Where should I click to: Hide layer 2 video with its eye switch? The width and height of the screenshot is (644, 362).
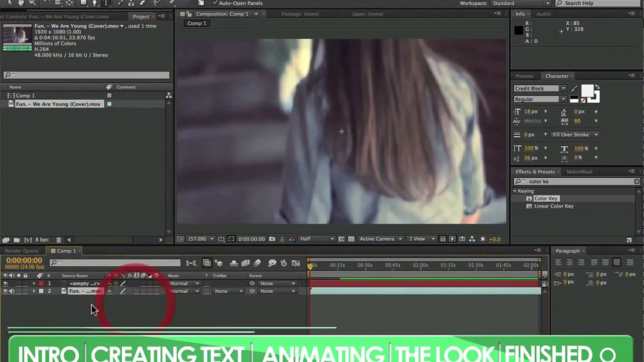[5, 291]
